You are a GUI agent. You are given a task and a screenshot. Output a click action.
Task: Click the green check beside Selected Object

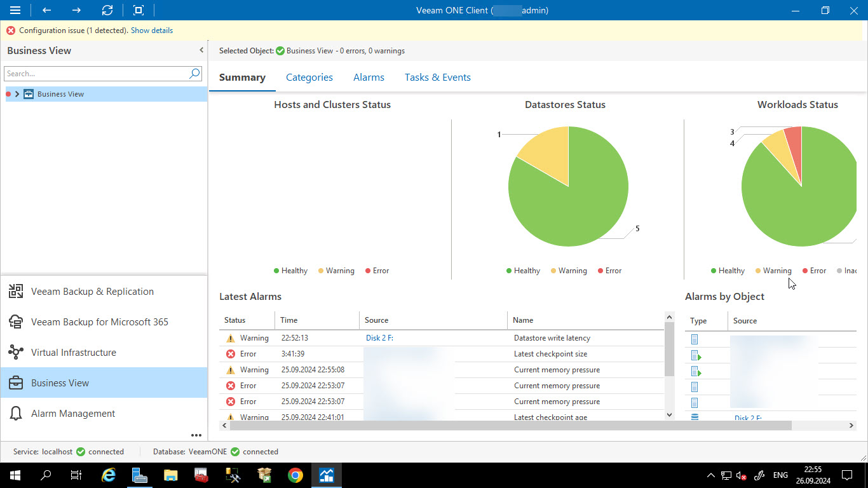280,51
